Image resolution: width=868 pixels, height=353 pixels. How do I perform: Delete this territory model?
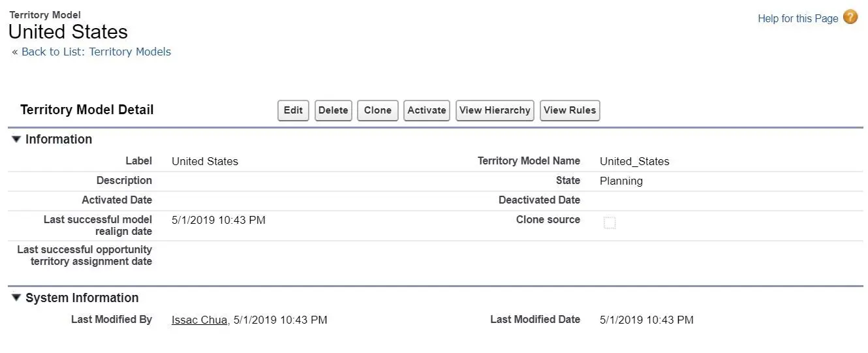[333, 110]
